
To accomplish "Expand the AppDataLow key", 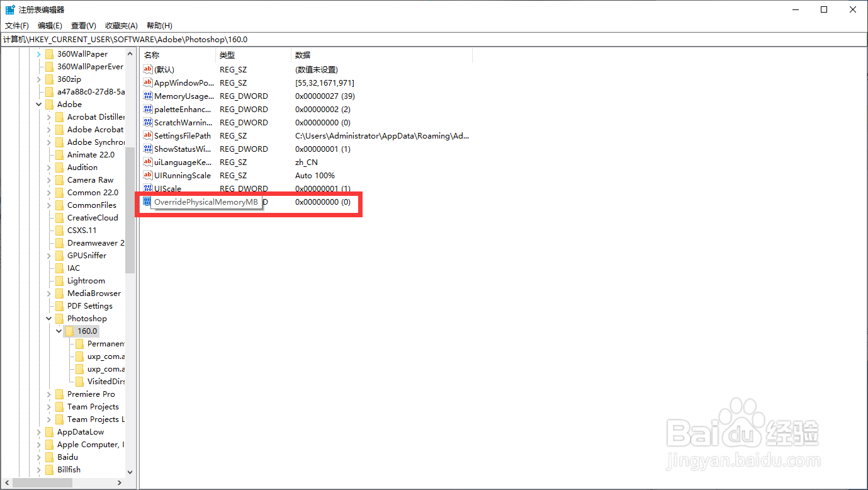I will [39, 431].
